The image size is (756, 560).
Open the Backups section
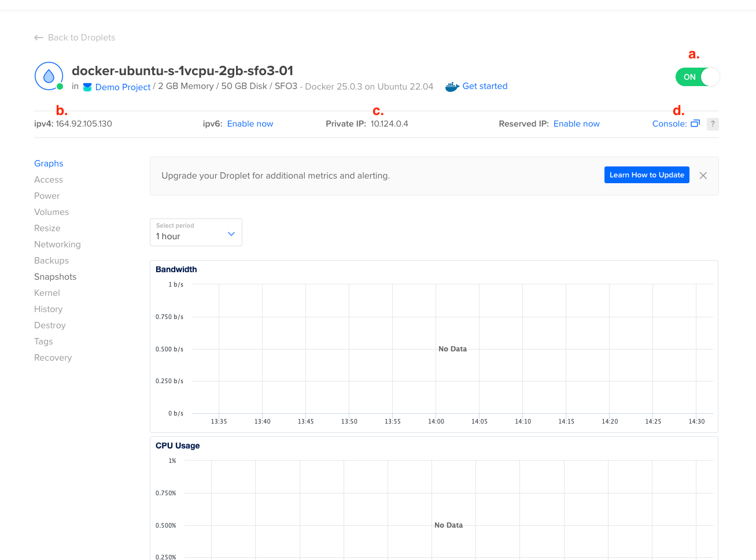pyautogui.click(x=51, y=261)
